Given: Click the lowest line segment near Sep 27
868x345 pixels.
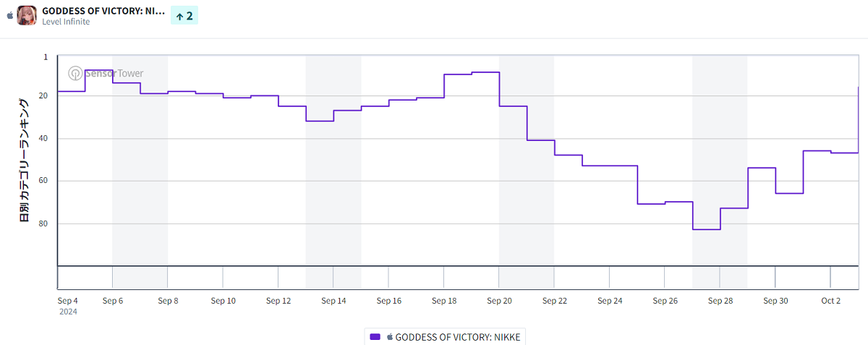Looking at the screenshot, I should click(x=706, y=229).
